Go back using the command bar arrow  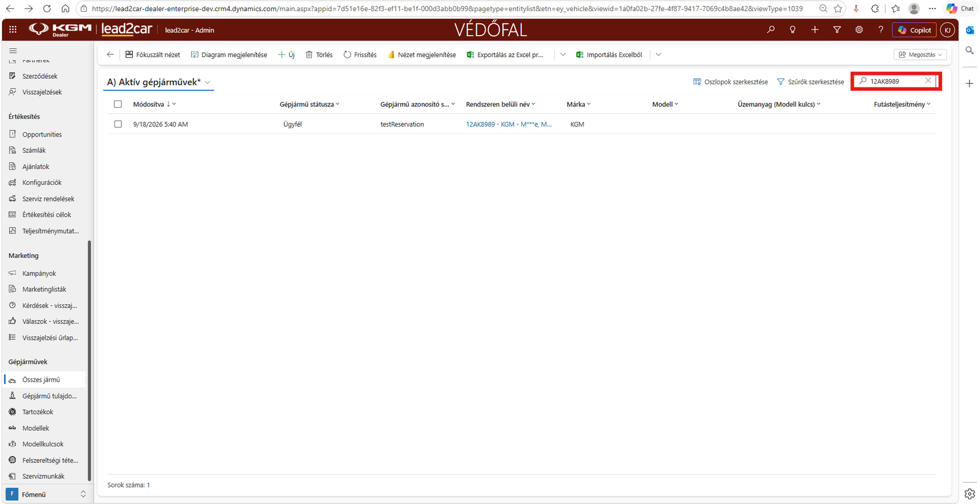tap(110, 55)
